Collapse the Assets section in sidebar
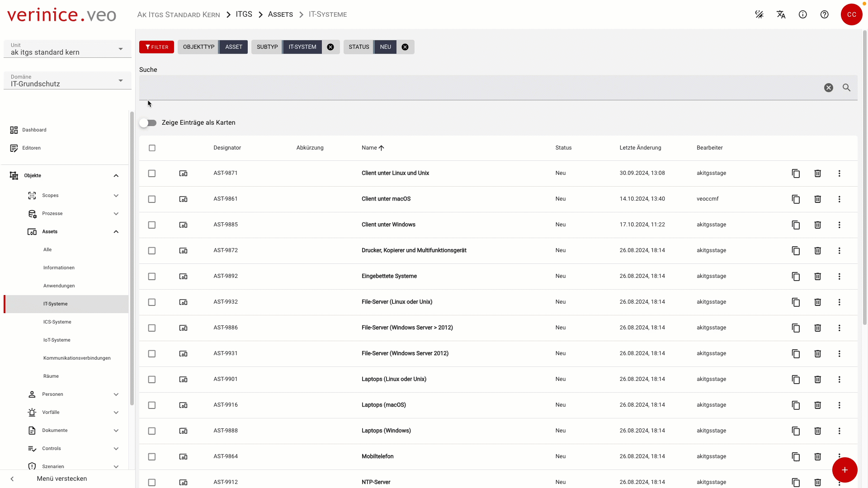 pyautogui.click(x=116, y=232)
